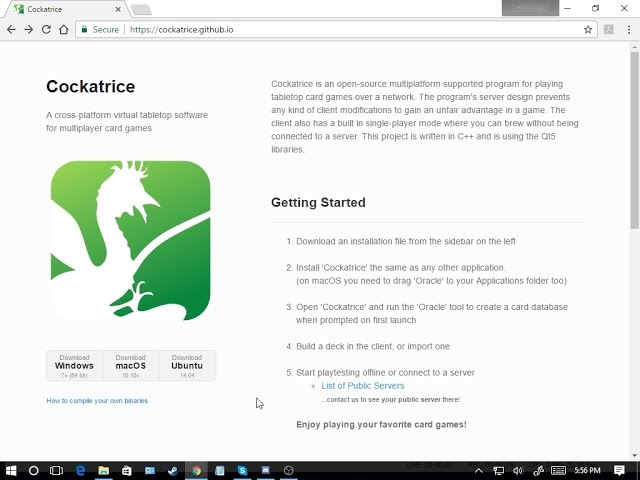Open the Action Center notifications
This screenshot has width=640, height=480.
click(x=619, y=471)
